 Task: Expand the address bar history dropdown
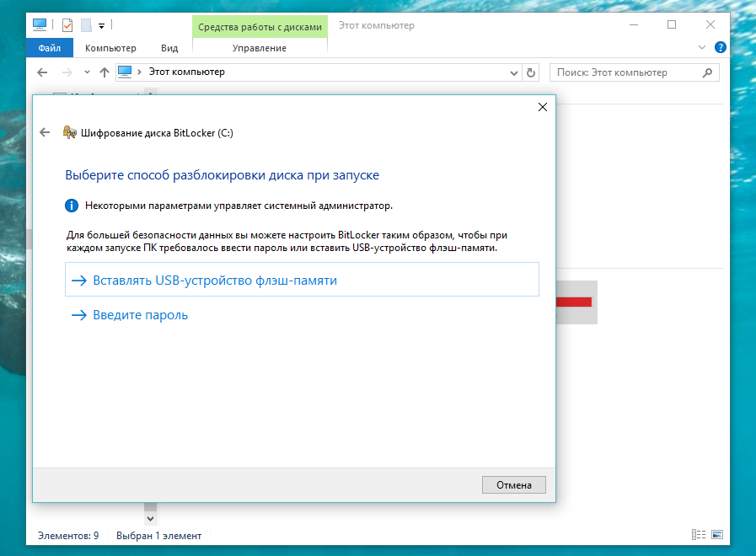(x=514, y=72)
